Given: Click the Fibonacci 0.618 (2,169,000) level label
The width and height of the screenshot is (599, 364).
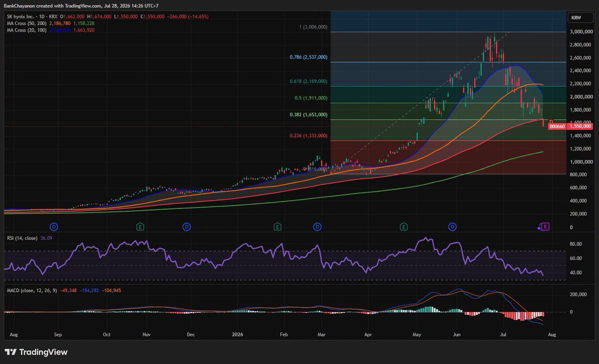Looking at the screenshot, I should (x=308, y=81).
